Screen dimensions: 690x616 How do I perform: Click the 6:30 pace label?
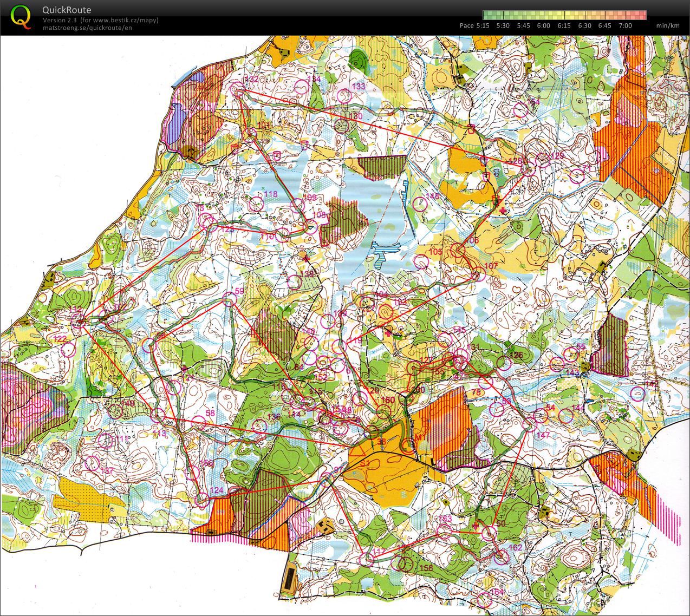tap(585, 25)
